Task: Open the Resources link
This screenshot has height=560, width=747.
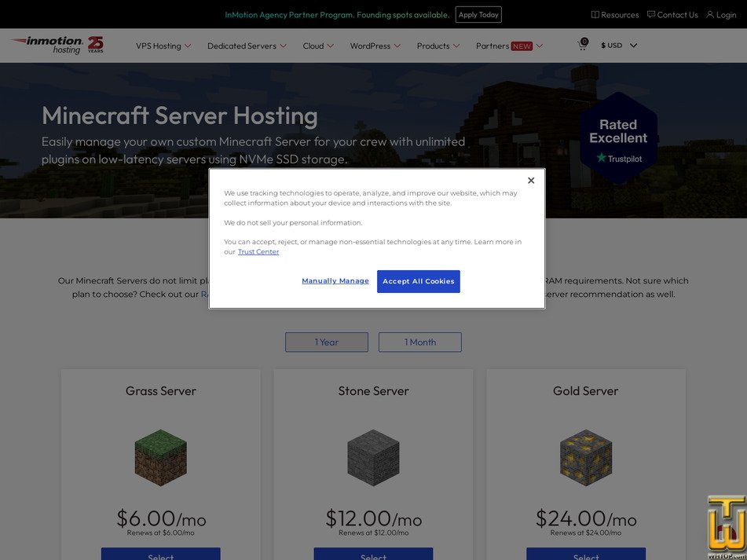Action: (614, 15)
